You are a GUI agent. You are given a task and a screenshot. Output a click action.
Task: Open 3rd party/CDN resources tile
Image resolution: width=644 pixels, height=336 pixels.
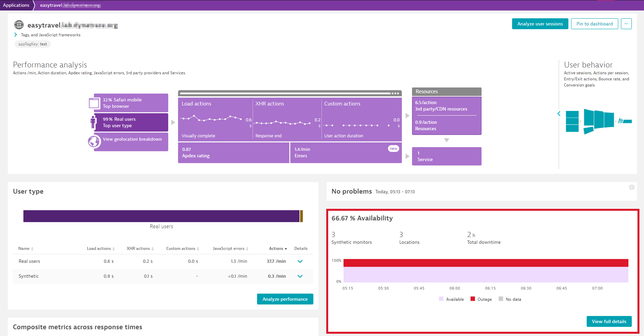446,106
